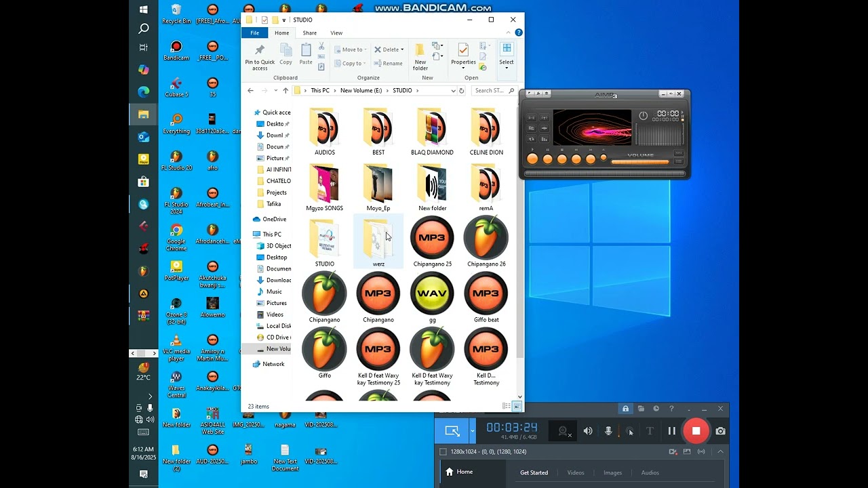Viewport: 868px width, 488px height.
Task: Click AIMP's orange stop button
Action: 562,159
